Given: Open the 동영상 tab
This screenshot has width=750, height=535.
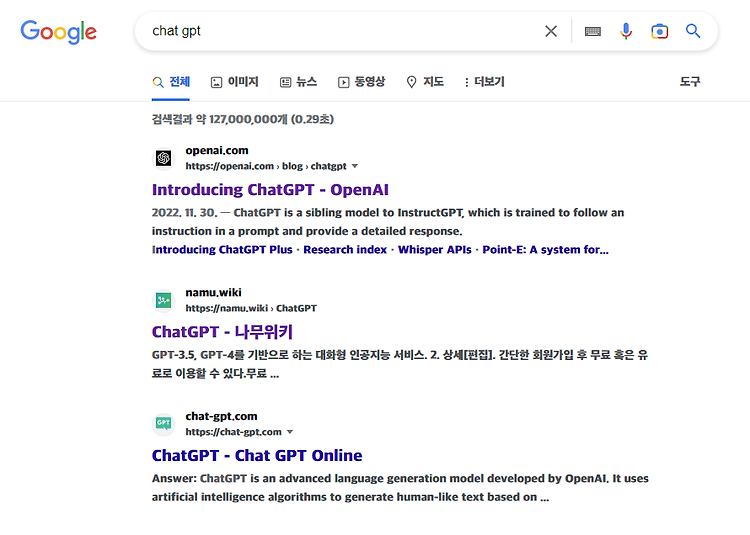Looking at the screenshot, I should [x=362, y=82].
